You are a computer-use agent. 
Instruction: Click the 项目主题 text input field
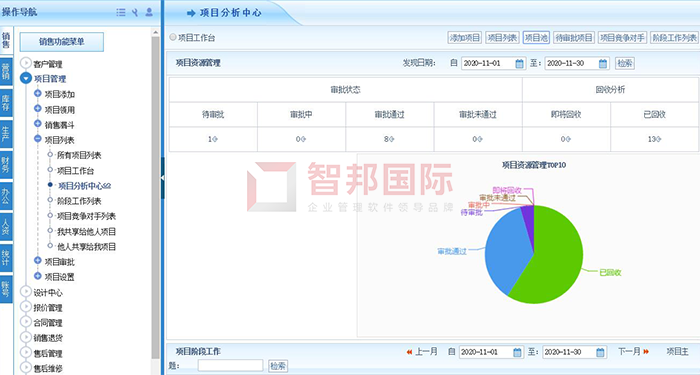230,366
